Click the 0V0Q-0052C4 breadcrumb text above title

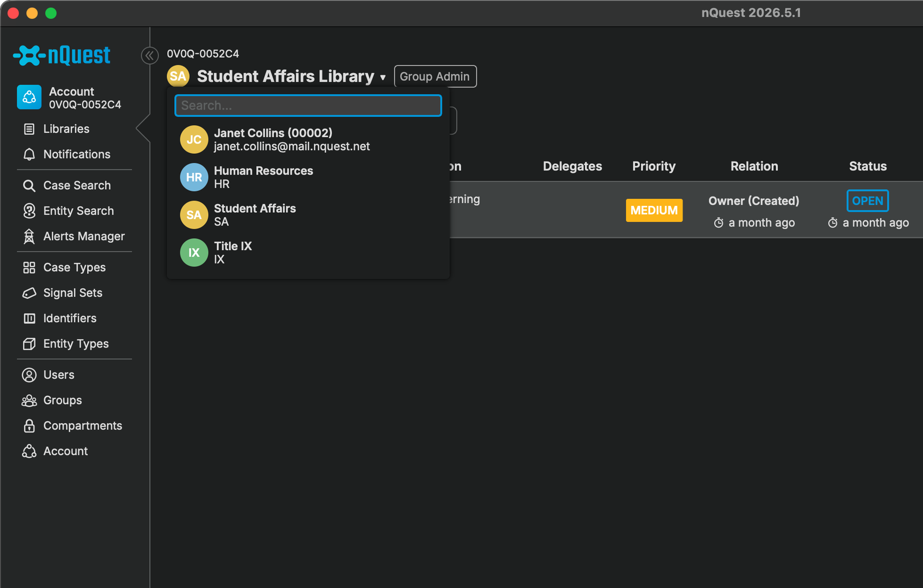(203, 54)
